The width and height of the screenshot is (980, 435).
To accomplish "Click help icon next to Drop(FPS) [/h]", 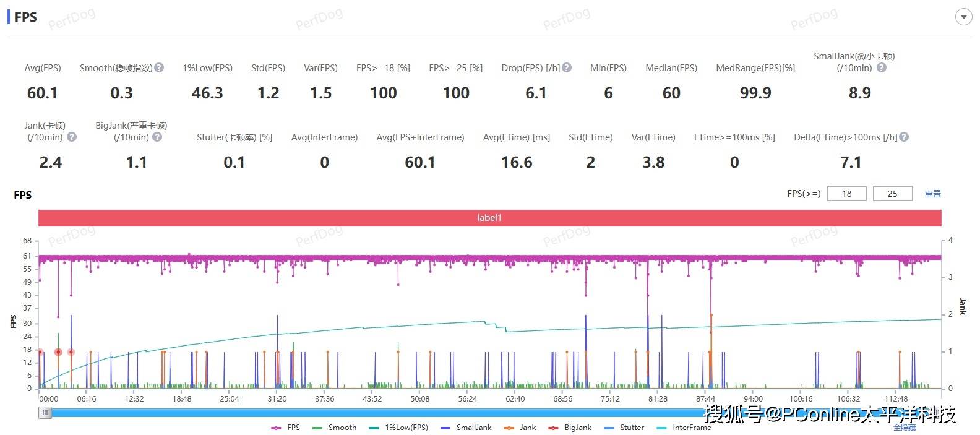I will [x=567, y=68].
